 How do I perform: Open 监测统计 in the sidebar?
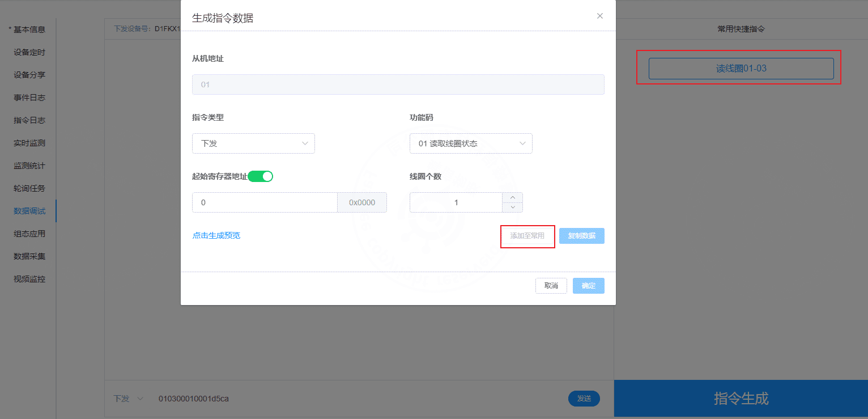[x=29, y=166]
